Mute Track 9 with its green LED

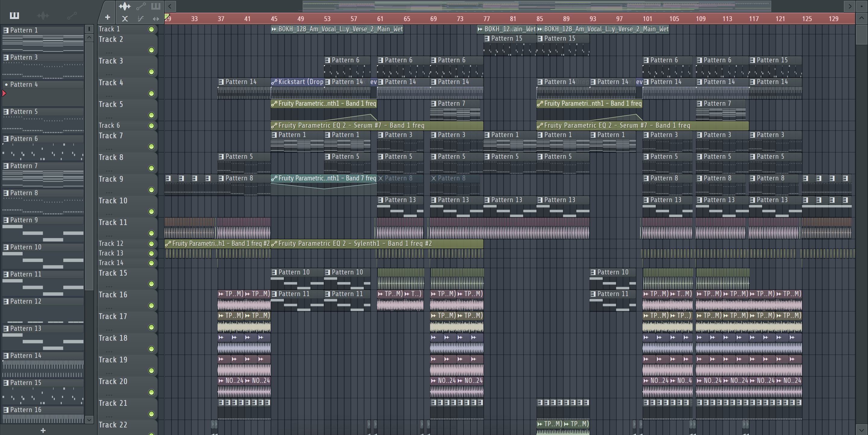tap(152, 190)
